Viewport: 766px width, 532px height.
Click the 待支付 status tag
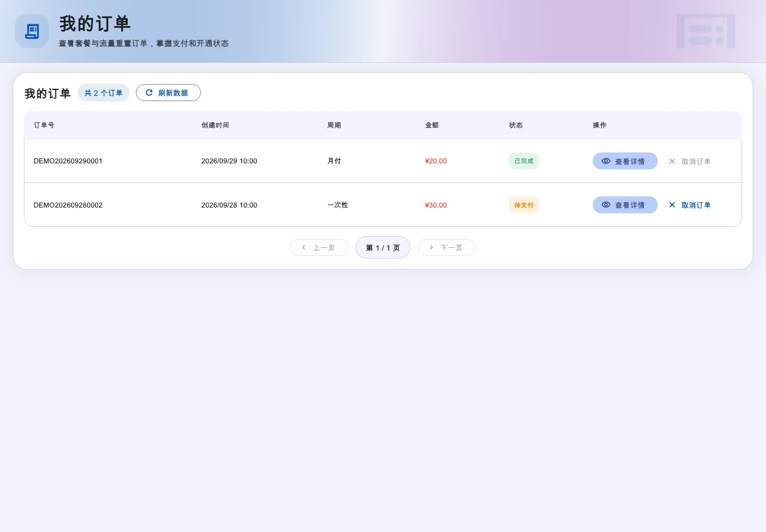pyautogui.click(x=524, y=205)
